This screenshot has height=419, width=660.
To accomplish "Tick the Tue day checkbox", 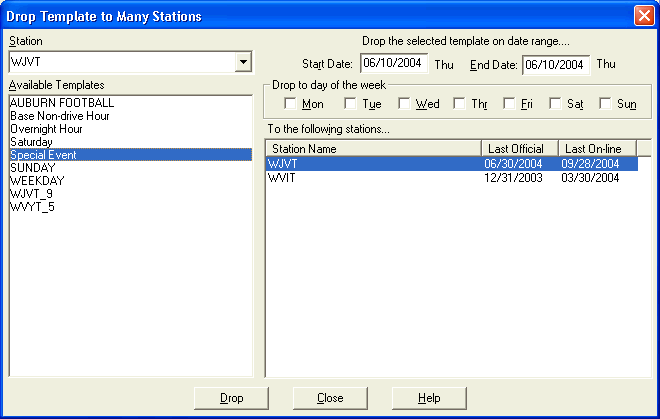I will point(351,104).
